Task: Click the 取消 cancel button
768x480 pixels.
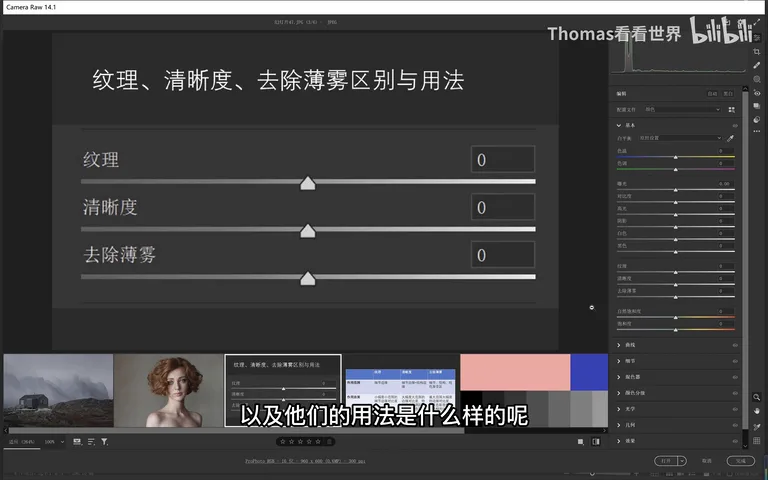Action: (706, 461)
